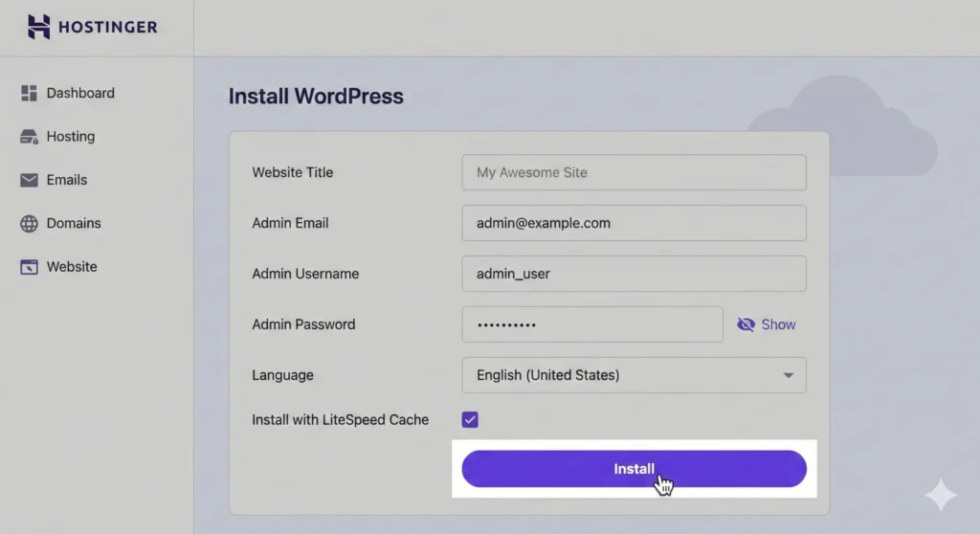Click the Show password link
Viewport: 980px width, 534px height.
tap(778, 324)
